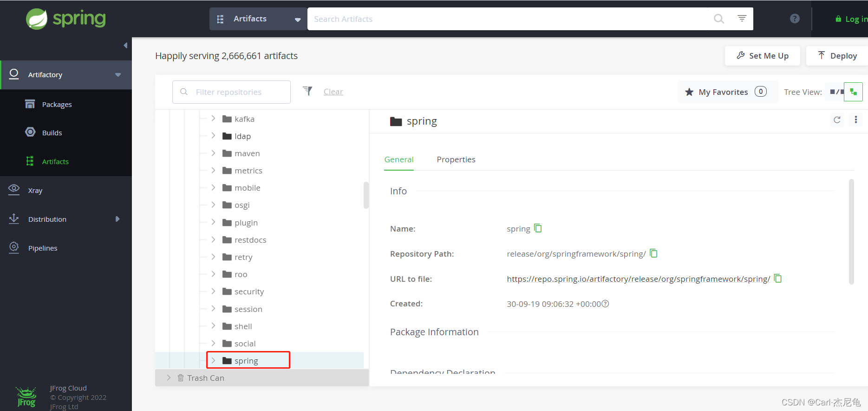The image size is (868, 411).
Task: Click the Set Me Up button
Action: [x=762, y=56]
